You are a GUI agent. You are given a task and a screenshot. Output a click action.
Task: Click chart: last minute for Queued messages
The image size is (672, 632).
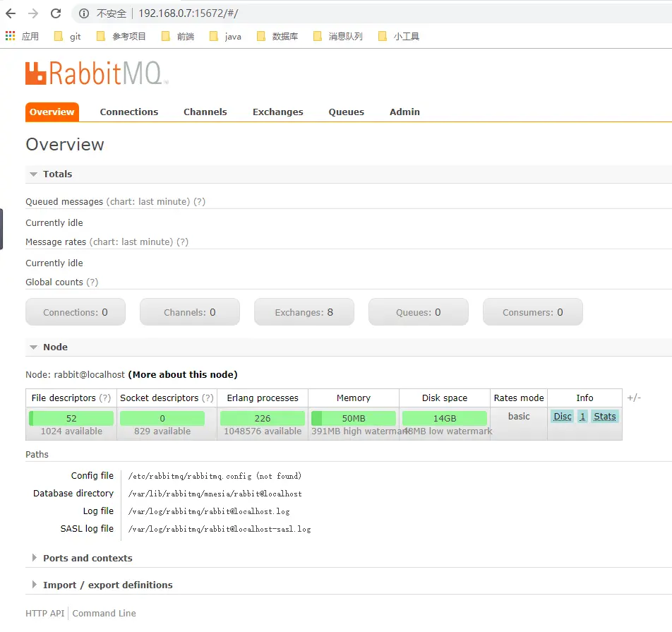[148, 201]
